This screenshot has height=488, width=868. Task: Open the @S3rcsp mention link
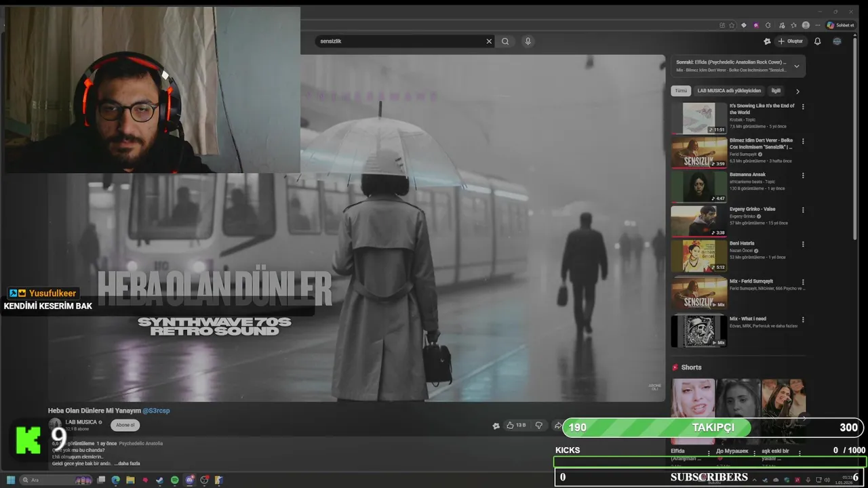156,410
